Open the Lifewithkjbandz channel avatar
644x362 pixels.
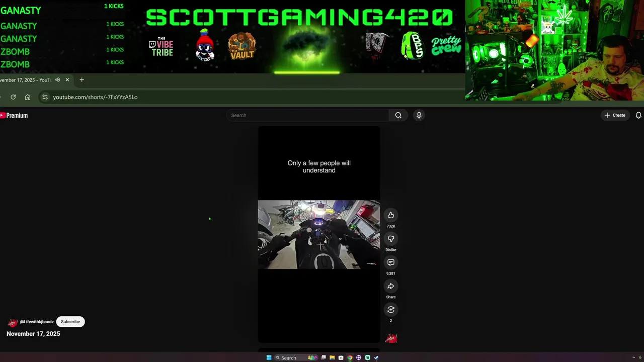(x=12, y=322)
